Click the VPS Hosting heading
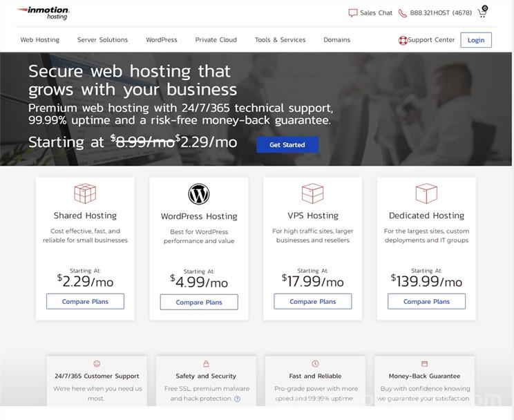 pyautogui.click(x=312, y=216)
